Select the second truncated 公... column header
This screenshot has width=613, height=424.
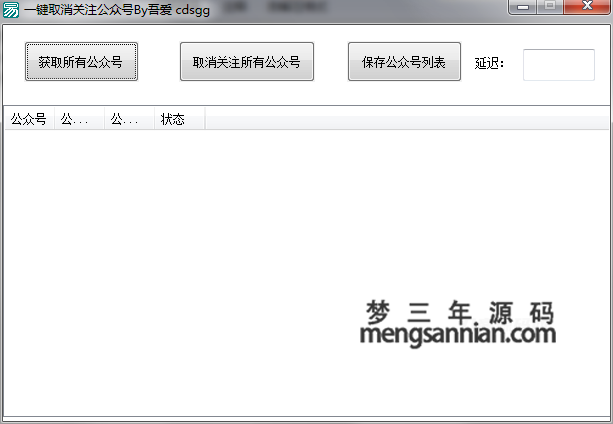pos(79,119)
